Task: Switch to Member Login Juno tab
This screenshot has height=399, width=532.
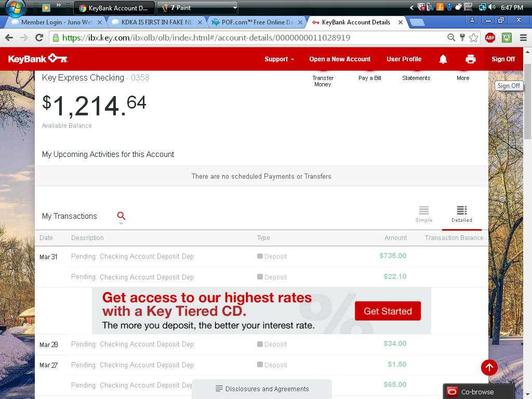Action: (x=56, y=22)
